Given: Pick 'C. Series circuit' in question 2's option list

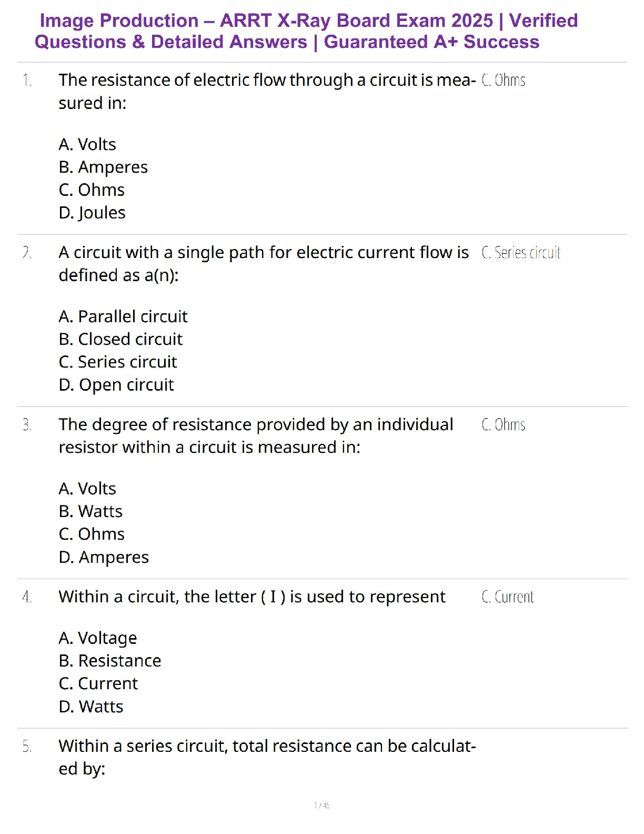Looking at the screenshot, I should [118, 362].
